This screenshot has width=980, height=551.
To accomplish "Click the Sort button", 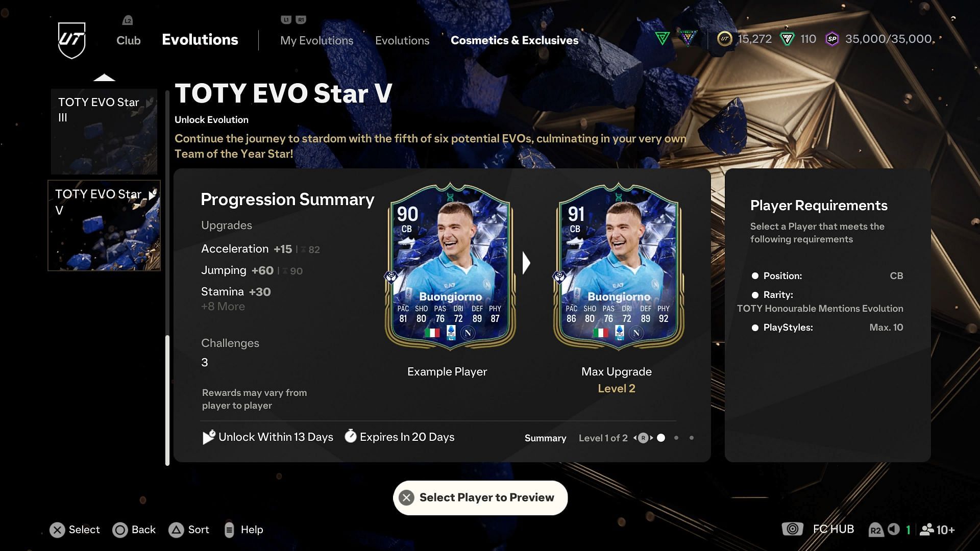I will point(189,530).
